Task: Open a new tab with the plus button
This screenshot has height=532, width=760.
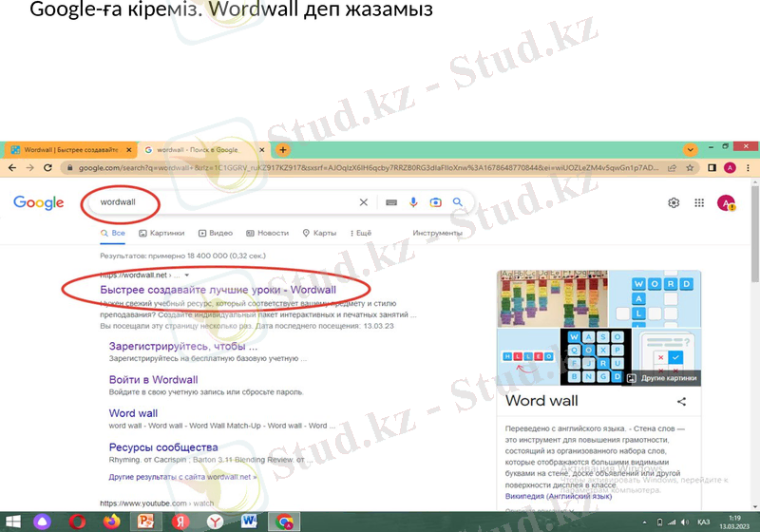Action: click(283, 150)
